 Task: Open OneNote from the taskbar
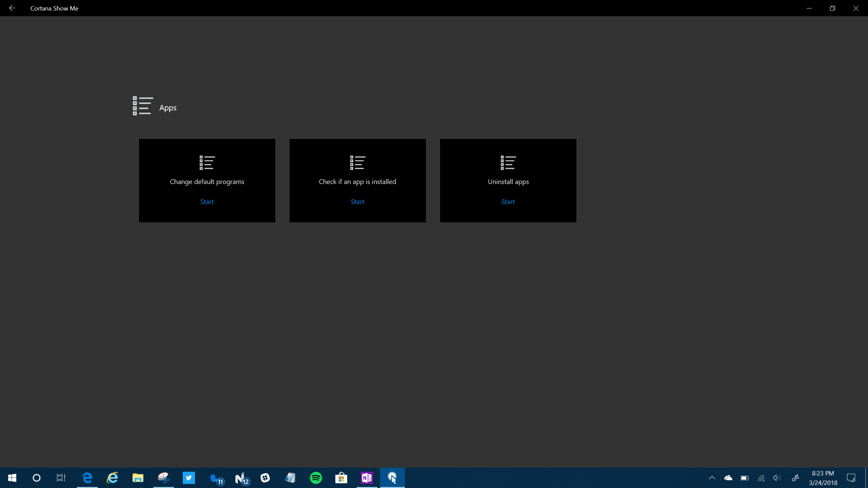click(x=367, y=478)
